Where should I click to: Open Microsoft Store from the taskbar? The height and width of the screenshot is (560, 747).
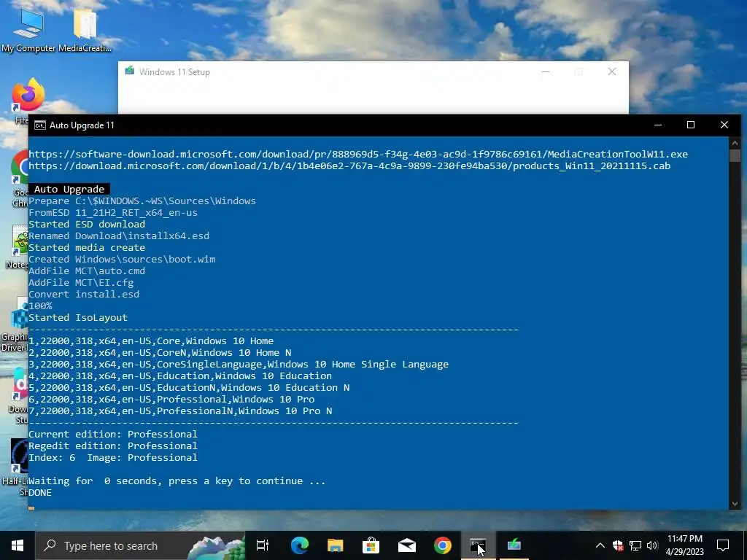coord(371,545)
